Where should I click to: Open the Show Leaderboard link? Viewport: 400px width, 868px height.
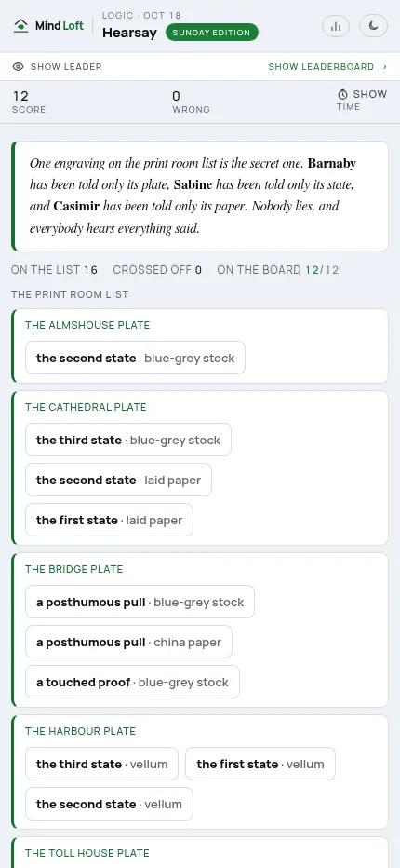[321, 67]
